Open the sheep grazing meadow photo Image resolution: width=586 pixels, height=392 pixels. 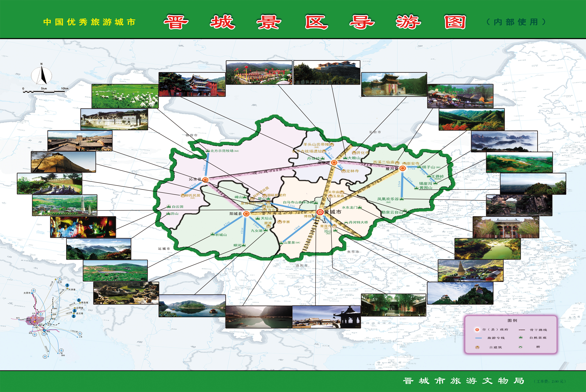(125, 96)
